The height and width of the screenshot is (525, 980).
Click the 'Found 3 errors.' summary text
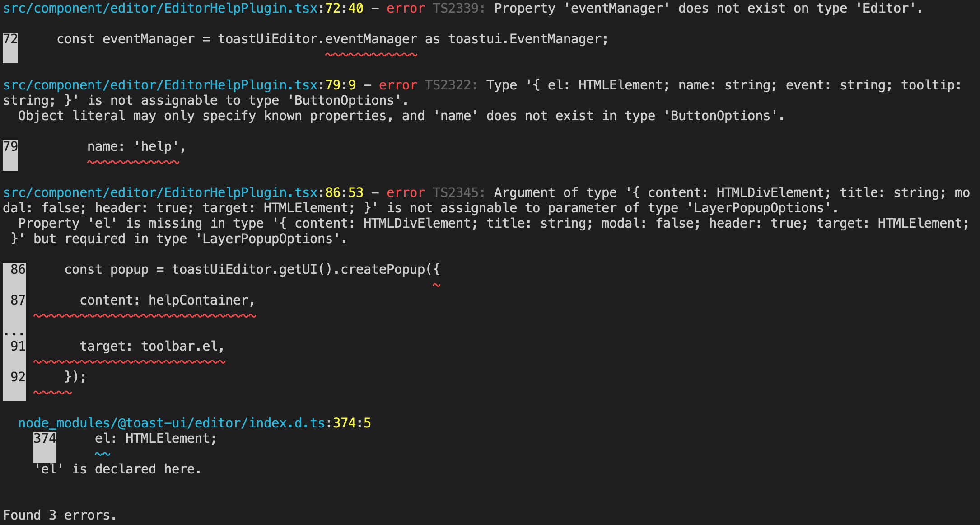click(59, 515)
